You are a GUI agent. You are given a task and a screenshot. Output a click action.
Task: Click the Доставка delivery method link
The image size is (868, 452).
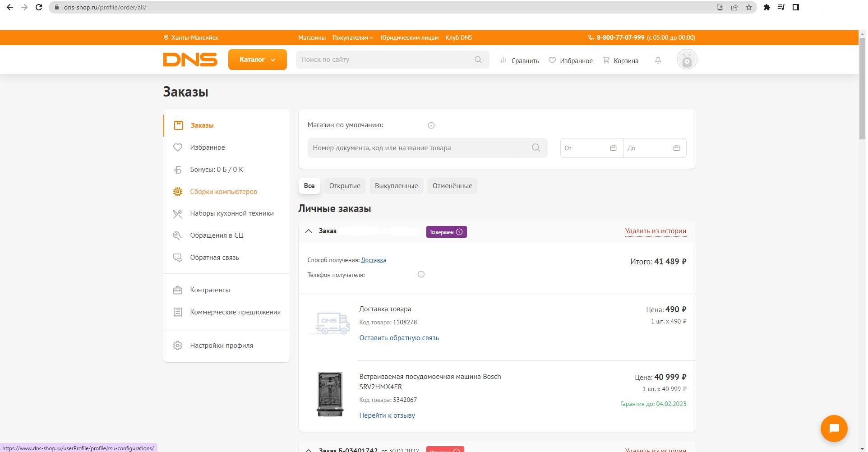point(374,260)
